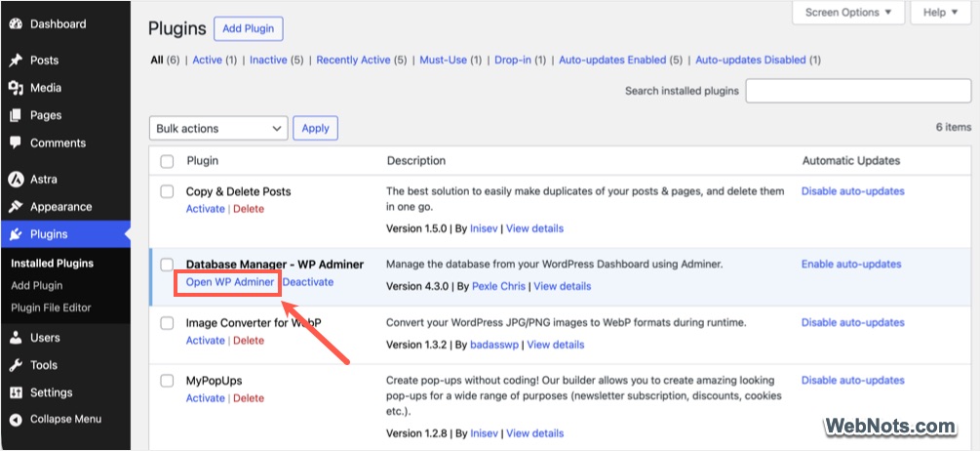The width and height of the screenshot is (980, 451).
Task: Expand the Screen Options panel
Action: point(848,13)
